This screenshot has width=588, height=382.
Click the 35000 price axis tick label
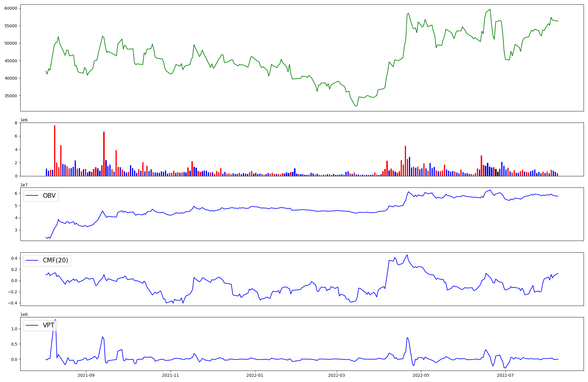11,96
